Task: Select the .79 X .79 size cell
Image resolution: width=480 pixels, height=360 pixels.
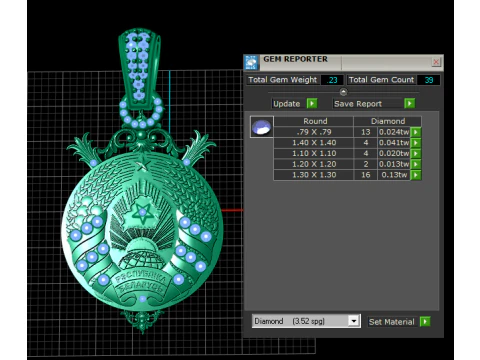Action: pyautogui.click(x=314, y=132)
